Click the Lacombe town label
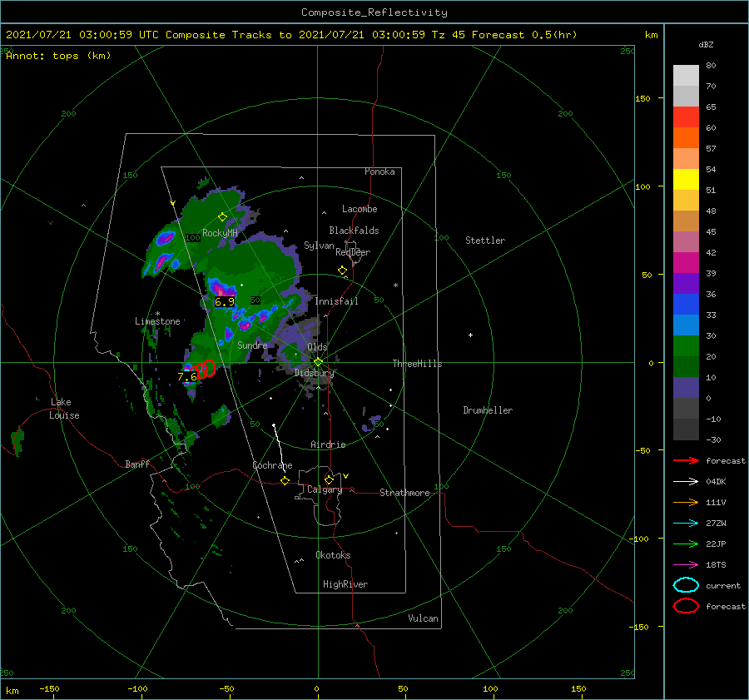The height and width of the screenshot is (700, 749). tap(360, 209)
